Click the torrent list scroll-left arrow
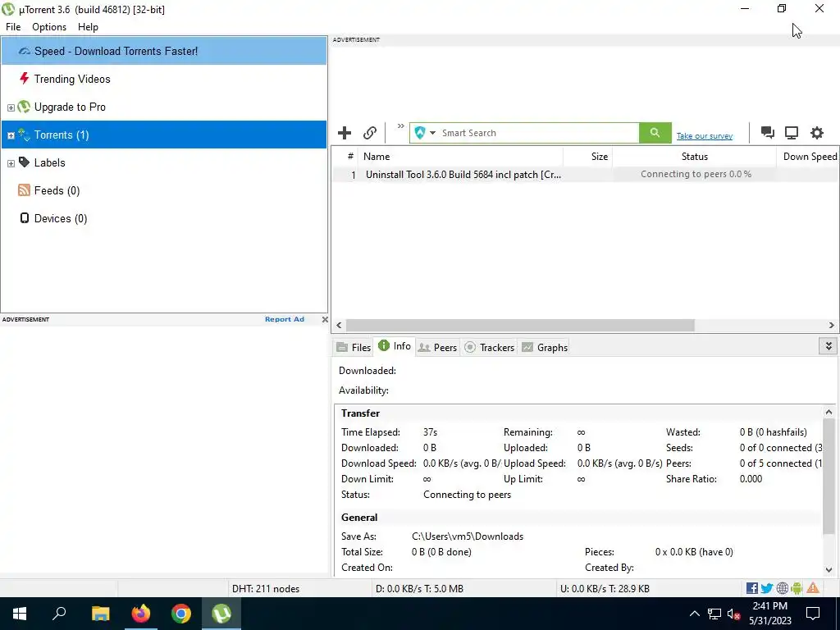 [x=339, y=325]
